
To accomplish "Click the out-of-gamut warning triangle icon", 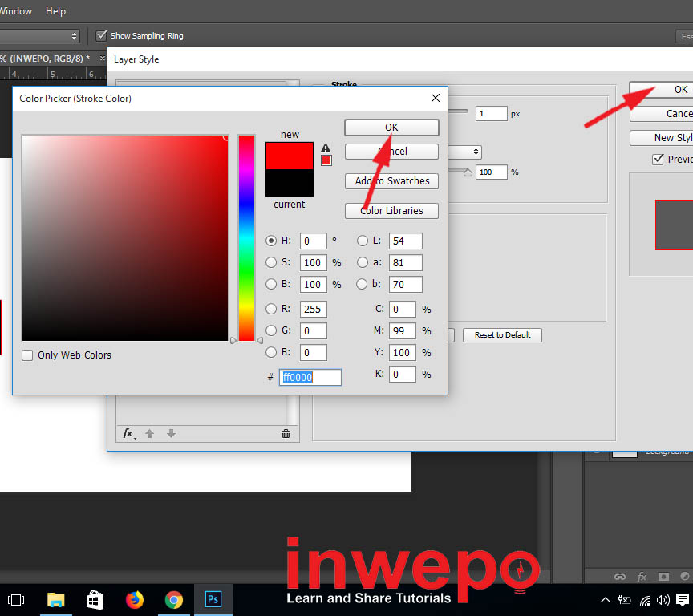I will (326, 148).
